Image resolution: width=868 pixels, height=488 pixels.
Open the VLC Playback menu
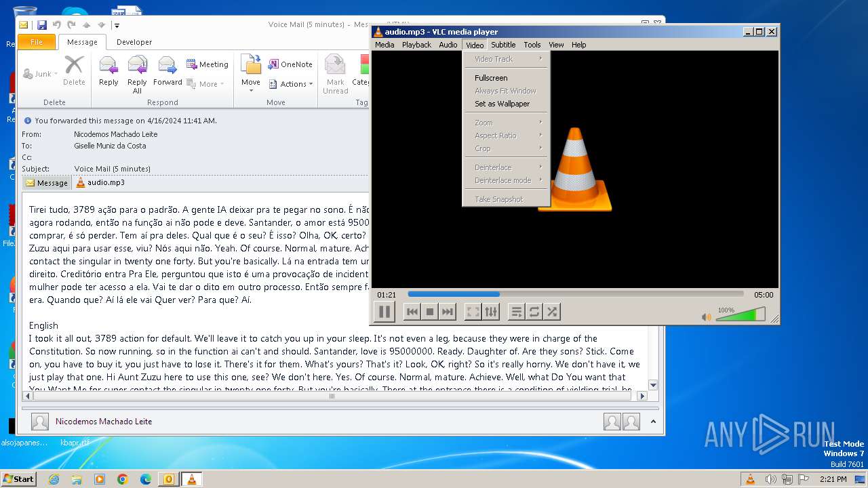pyautogui.click(x=416, y=45)
